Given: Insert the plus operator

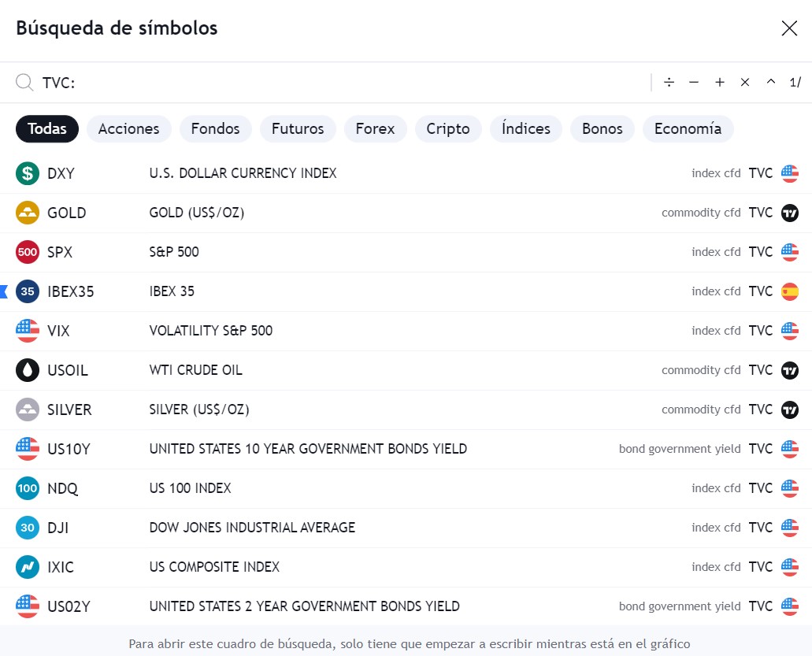Looking at the screenshot, I should (719, 83).
